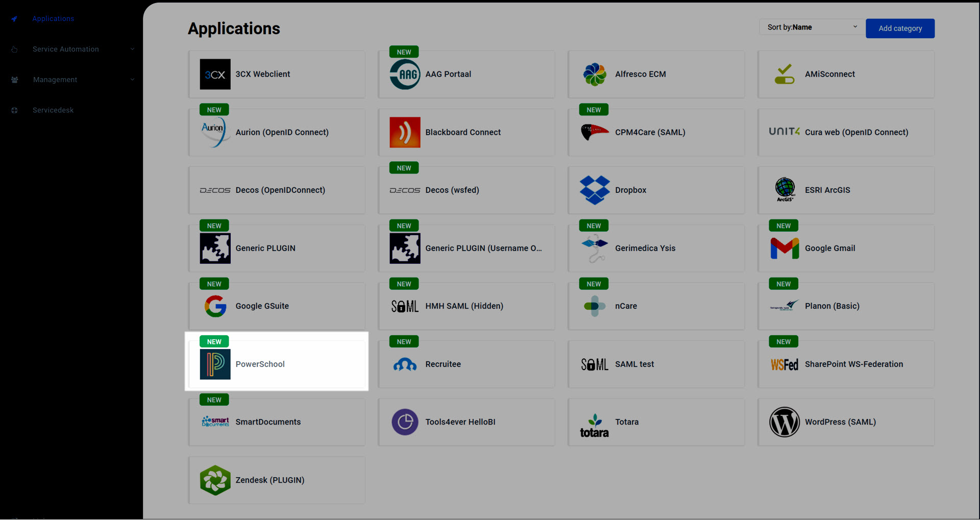980x520 pixels.
Task: Click the ESRI ArcGIS label
Action: coord(827,190)
